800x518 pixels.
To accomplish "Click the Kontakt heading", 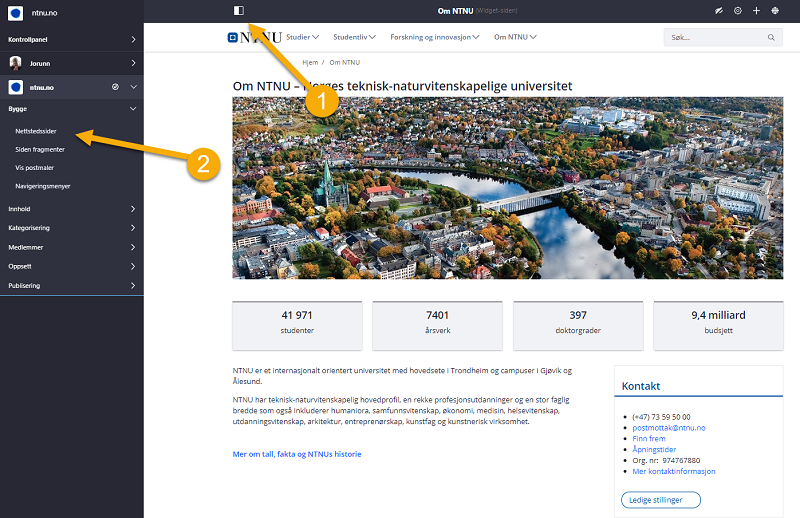I will click(x=641, y=386).
